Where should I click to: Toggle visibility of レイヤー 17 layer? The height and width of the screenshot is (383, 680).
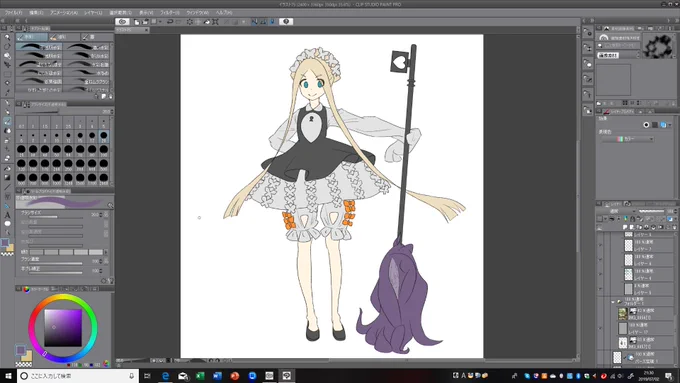600,328
